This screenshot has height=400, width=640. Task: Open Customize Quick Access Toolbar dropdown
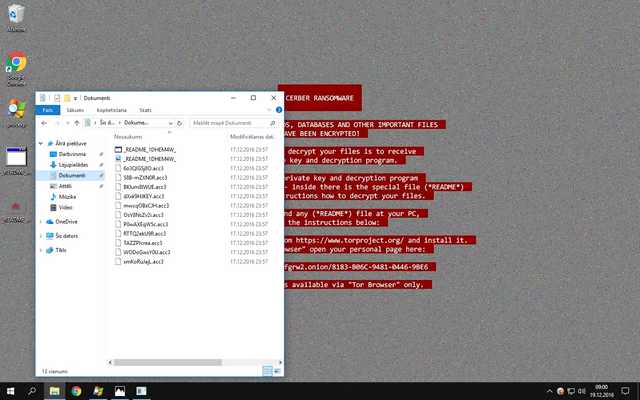click(x=76, y=98)
